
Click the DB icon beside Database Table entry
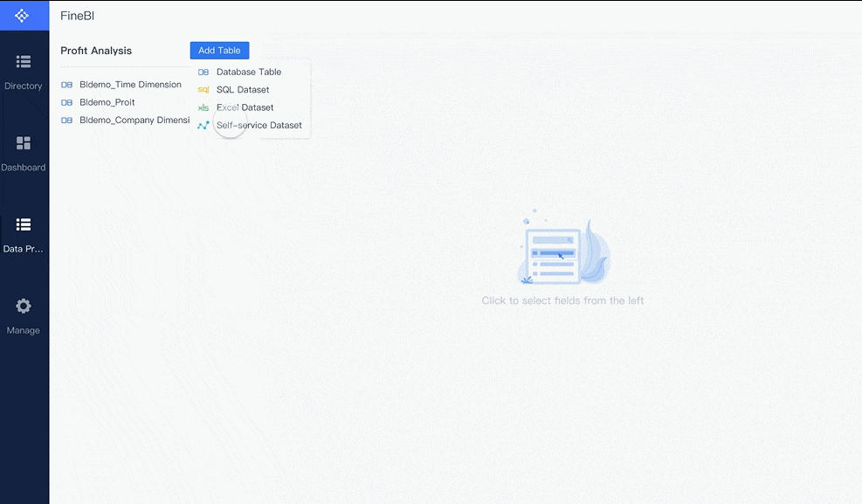pos(203,71)
